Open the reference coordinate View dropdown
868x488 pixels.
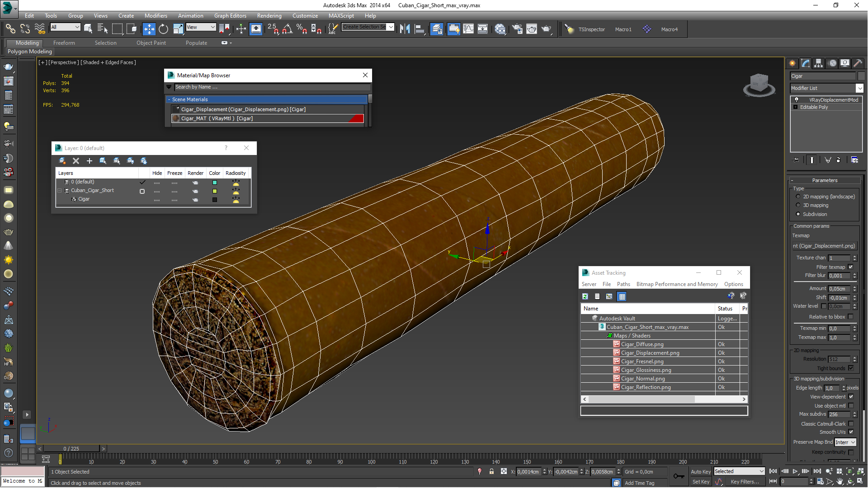click(201, 27)
